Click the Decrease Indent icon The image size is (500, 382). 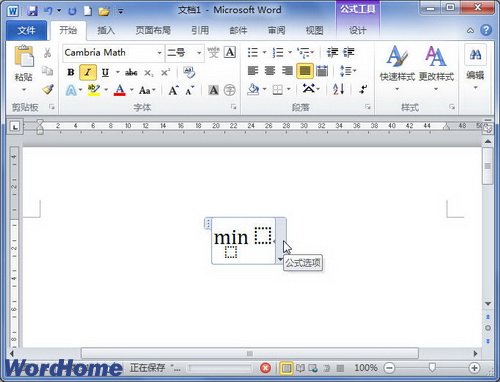tap(332, 52)
